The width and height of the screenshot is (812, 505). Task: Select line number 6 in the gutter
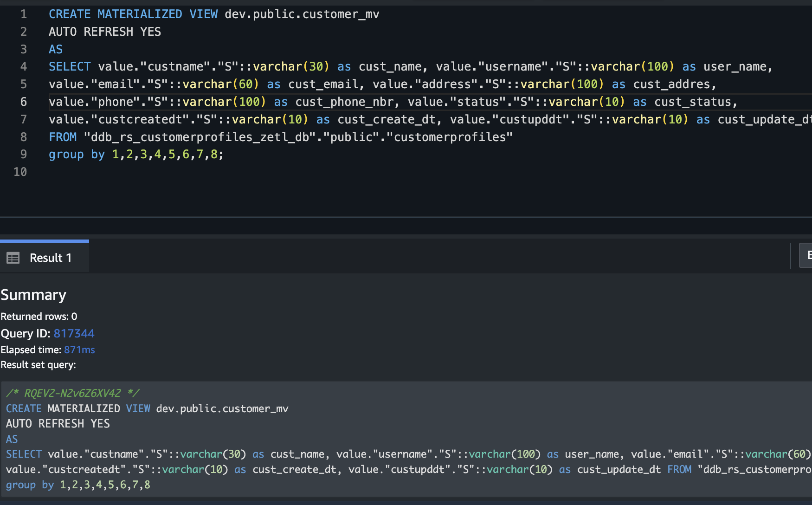coord(23,102)
